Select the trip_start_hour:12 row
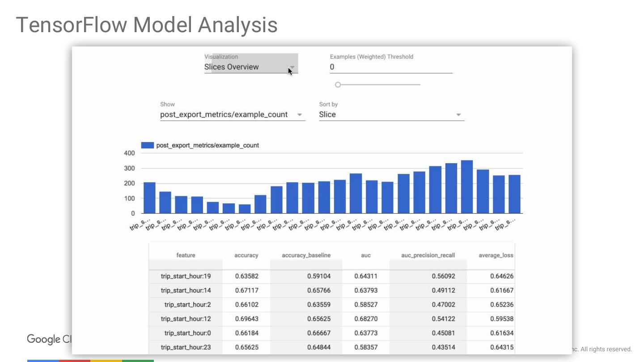This screenshot has height=362, width=644. tap(186, 319)
